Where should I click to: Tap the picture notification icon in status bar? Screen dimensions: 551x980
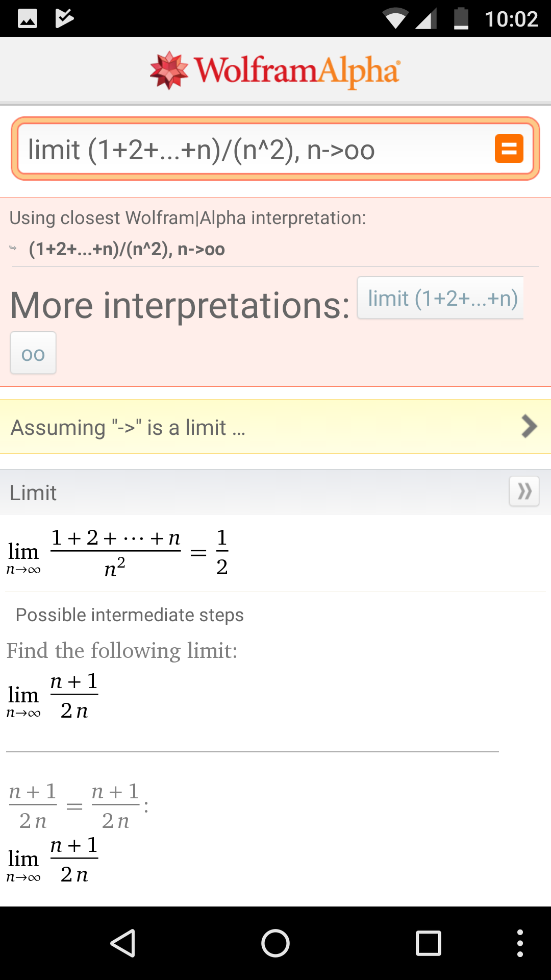tap(28, 19)
